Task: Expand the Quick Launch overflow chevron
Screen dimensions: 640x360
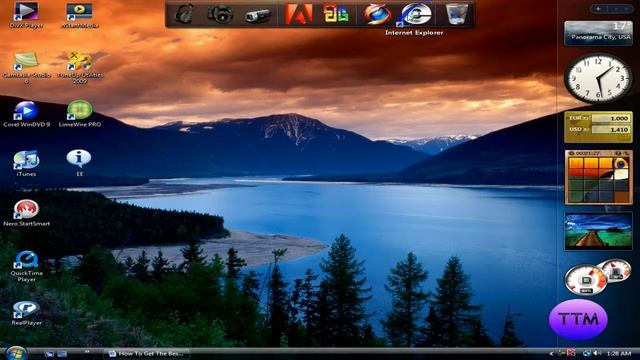Action: click(x=87, y=351)
